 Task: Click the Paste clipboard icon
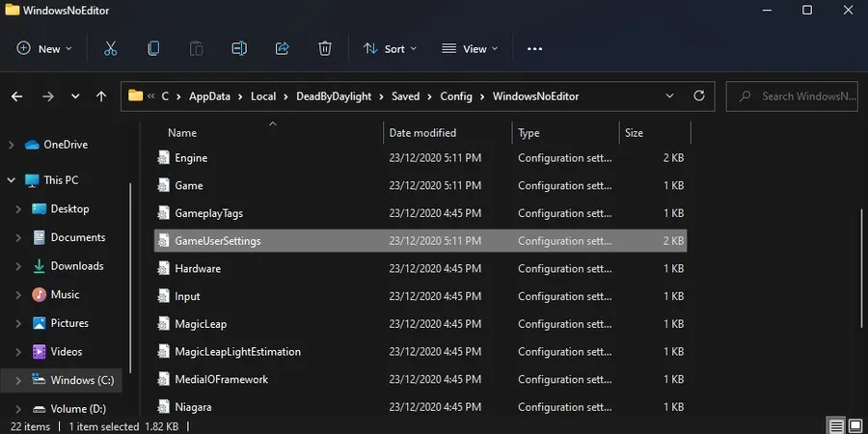point(197,49)
